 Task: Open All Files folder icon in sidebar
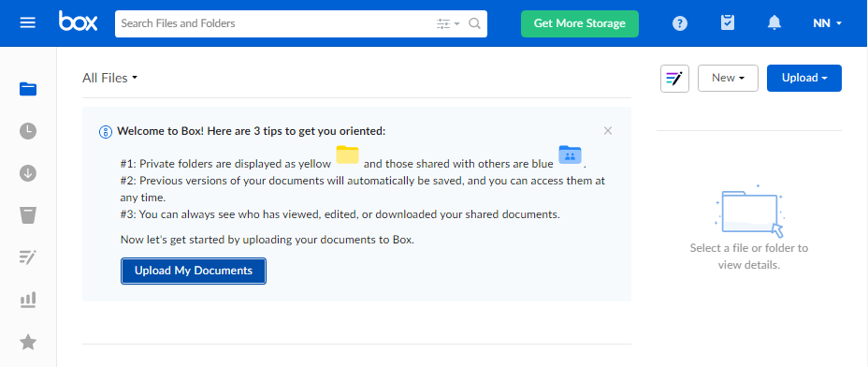click(28, 89)
